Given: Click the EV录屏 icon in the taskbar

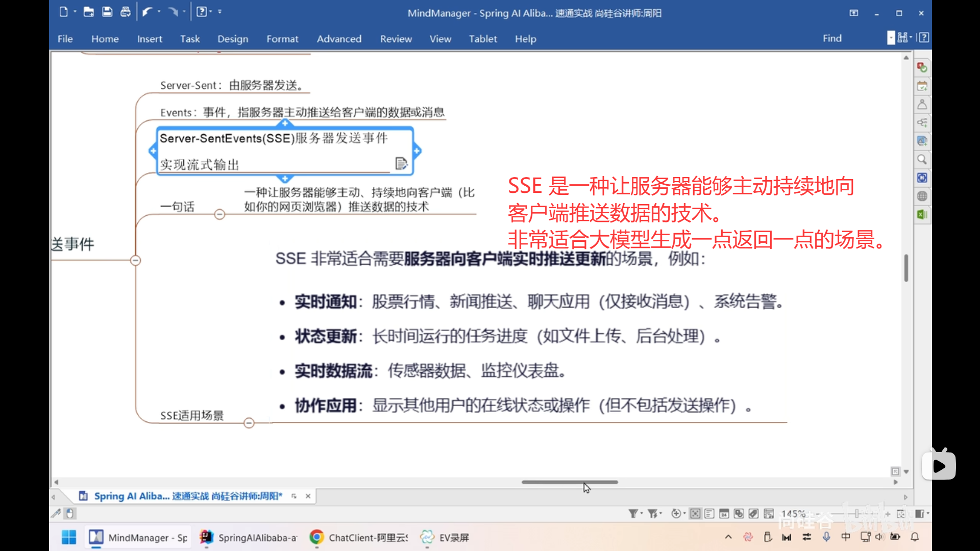Looking at the screenshot, I should tap(428, 537).
